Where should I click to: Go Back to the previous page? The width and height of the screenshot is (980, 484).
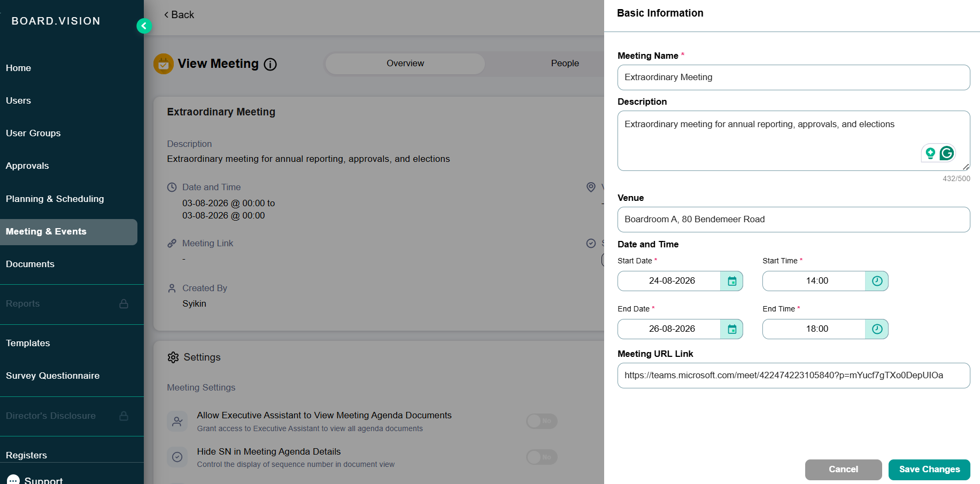tap(179, 15)
